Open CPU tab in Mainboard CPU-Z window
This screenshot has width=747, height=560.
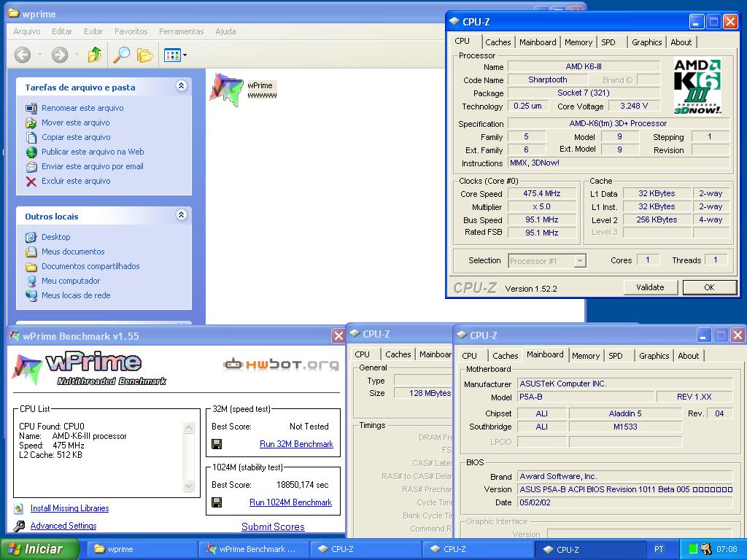pos(469,356)
